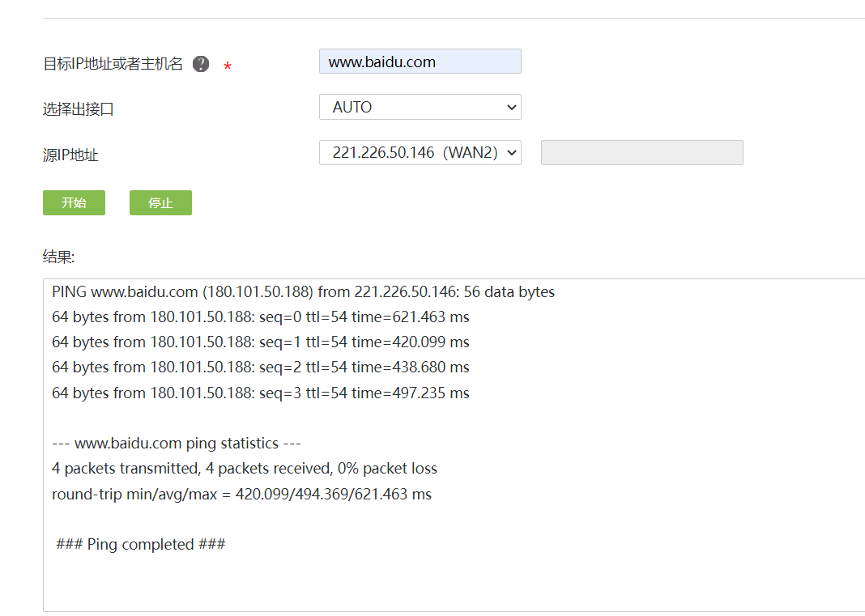This screenshot has height=616, width=865.
Task: Click the 源IP地址 label
Action: 70,155
